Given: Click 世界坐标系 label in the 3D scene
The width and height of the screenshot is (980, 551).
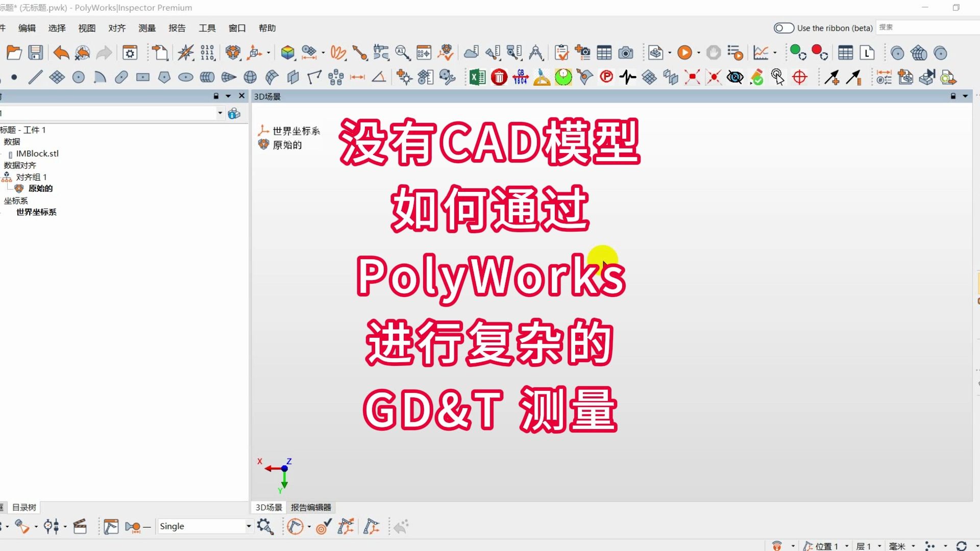Looking at the screenshot, I should click(x=296, y=131).
